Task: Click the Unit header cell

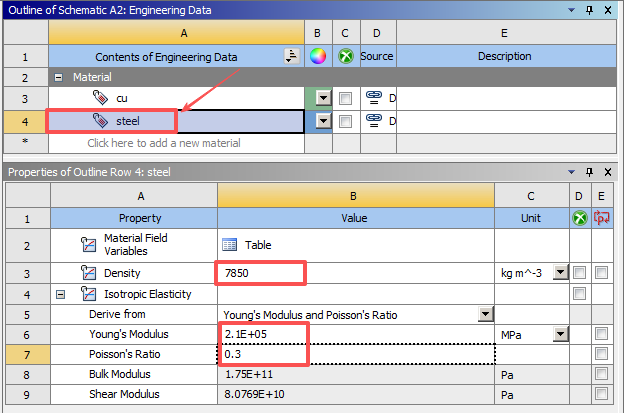Action: point(532,218)
